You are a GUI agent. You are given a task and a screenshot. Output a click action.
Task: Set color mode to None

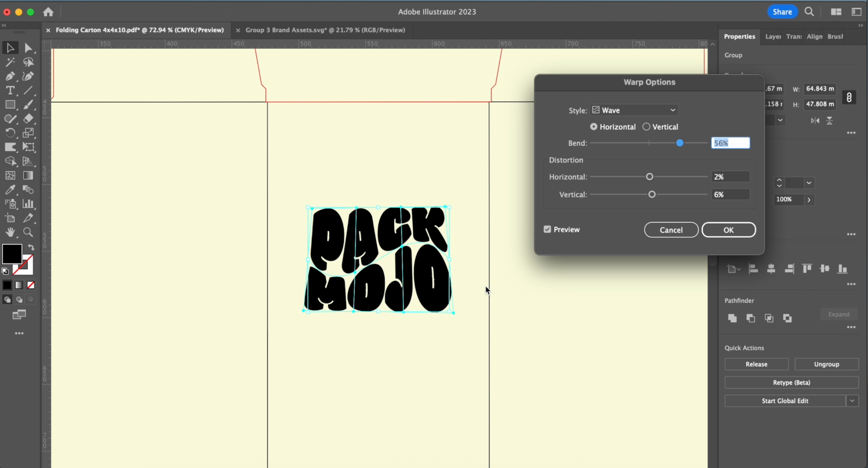pos(31,285)
